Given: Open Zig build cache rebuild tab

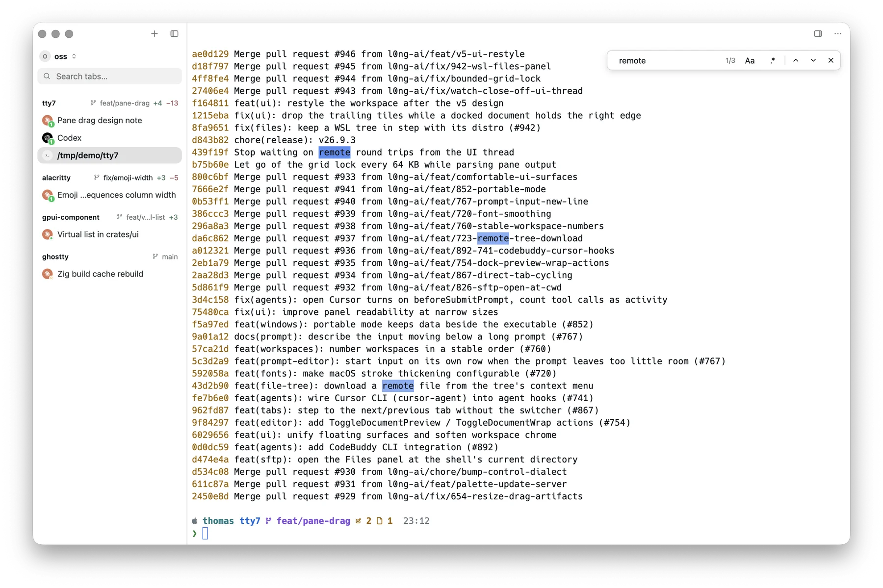Looking at the screenshot, I should [x=110, y=274].
